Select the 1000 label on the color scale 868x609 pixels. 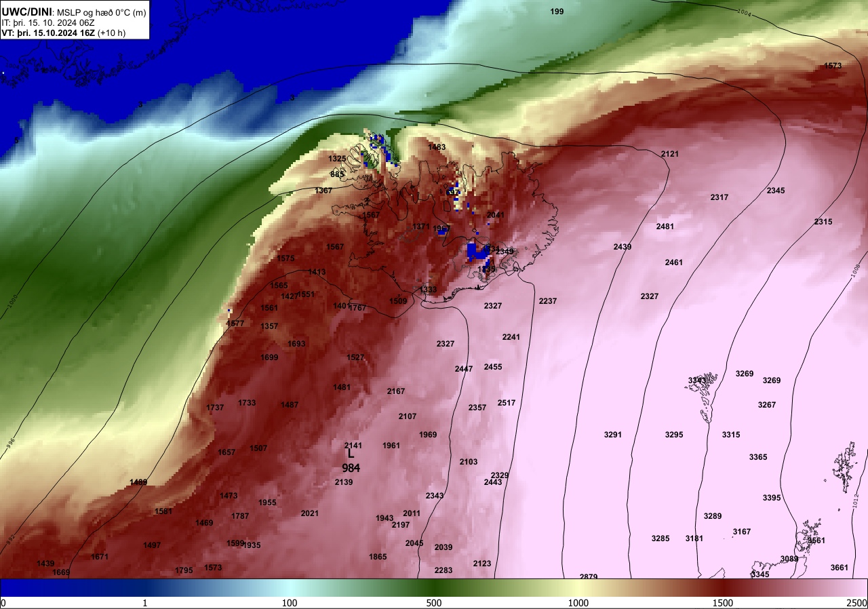(578, 603)
